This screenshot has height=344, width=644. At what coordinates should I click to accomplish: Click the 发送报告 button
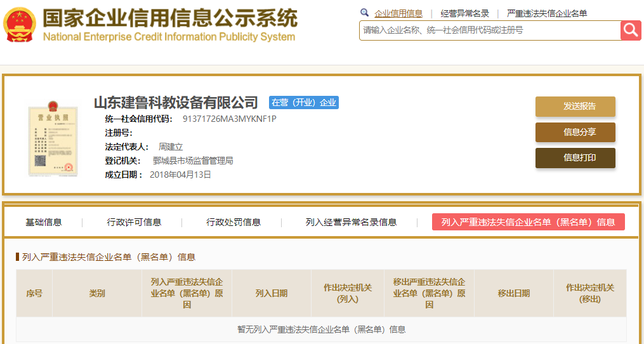(x=575, y=107)
